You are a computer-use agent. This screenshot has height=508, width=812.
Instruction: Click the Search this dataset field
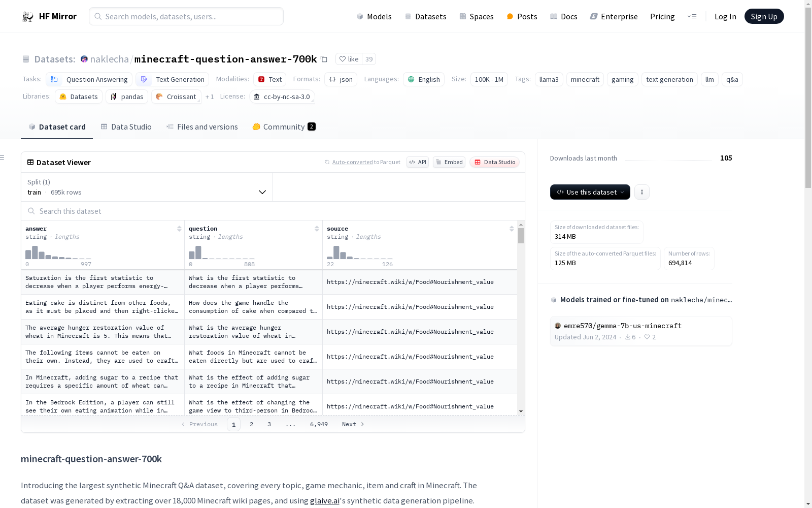(273, 211)
